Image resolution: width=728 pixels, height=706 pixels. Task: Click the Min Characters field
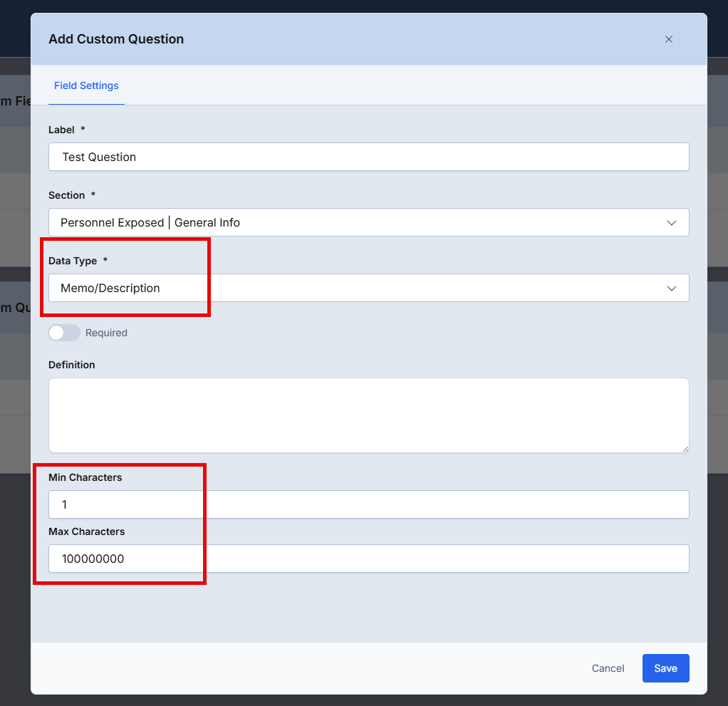point(368,504)
